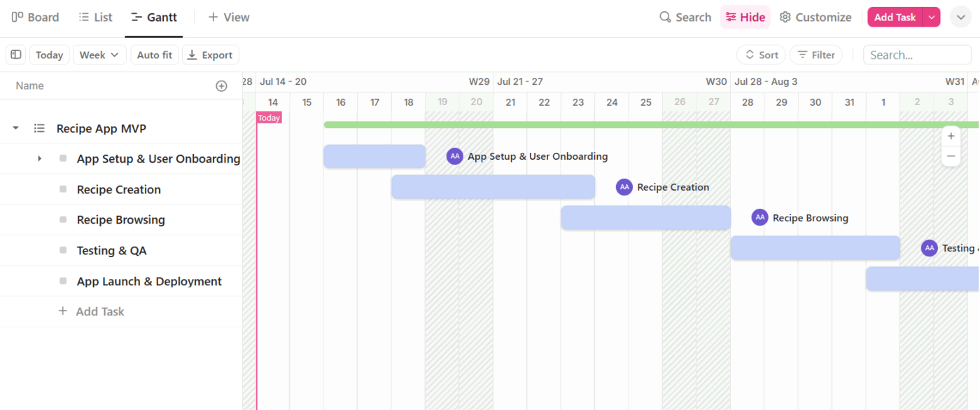Image resolution: width=980 pixels, height=410 pixels.
Task: Zoom in the Gantt timeline
Action: 951,136
